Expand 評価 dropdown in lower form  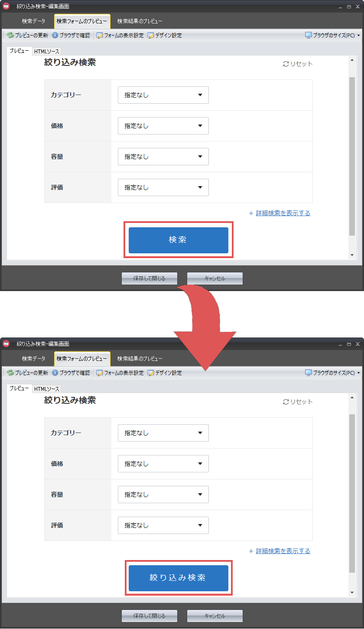coord(163,525)
